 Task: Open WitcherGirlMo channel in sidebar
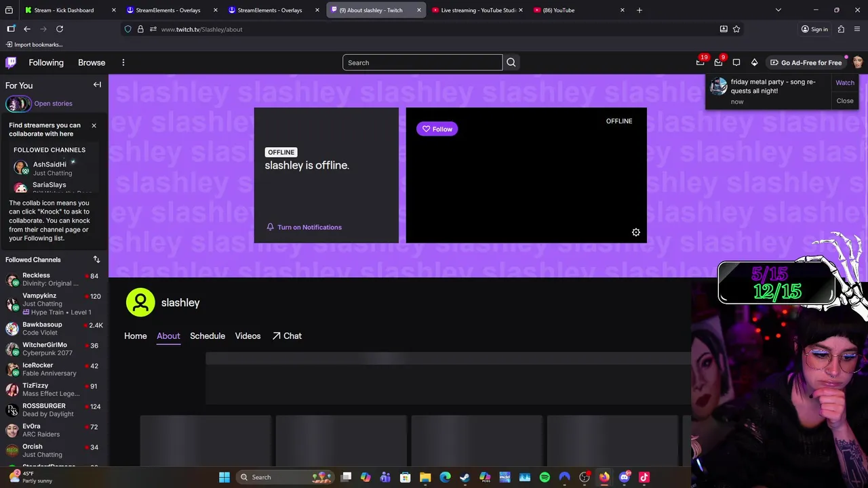click(x=53, y=348)
